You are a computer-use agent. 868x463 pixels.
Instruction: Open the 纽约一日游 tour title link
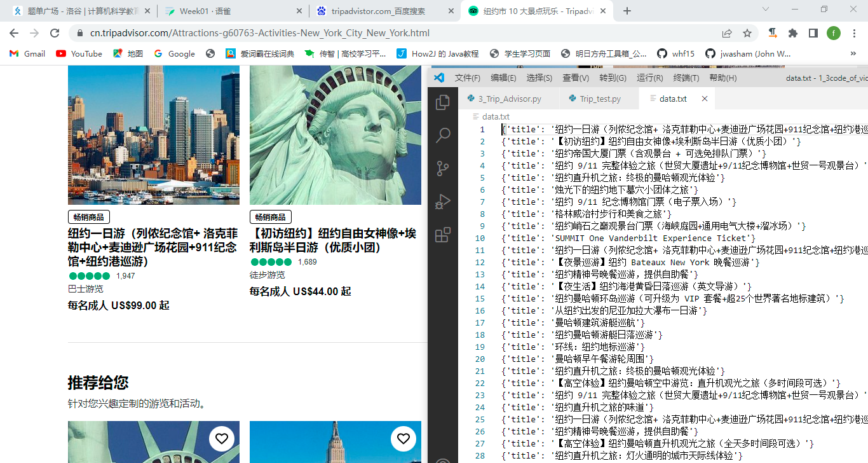point(153,247)
